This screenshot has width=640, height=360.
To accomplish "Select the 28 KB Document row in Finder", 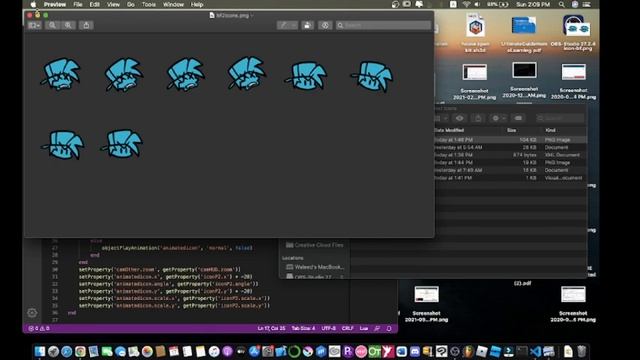I will tap(510, 147).
